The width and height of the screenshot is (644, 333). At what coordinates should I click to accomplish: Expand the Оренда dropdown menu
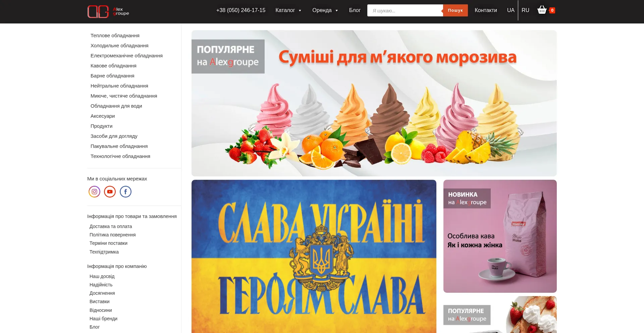[325, 10]
